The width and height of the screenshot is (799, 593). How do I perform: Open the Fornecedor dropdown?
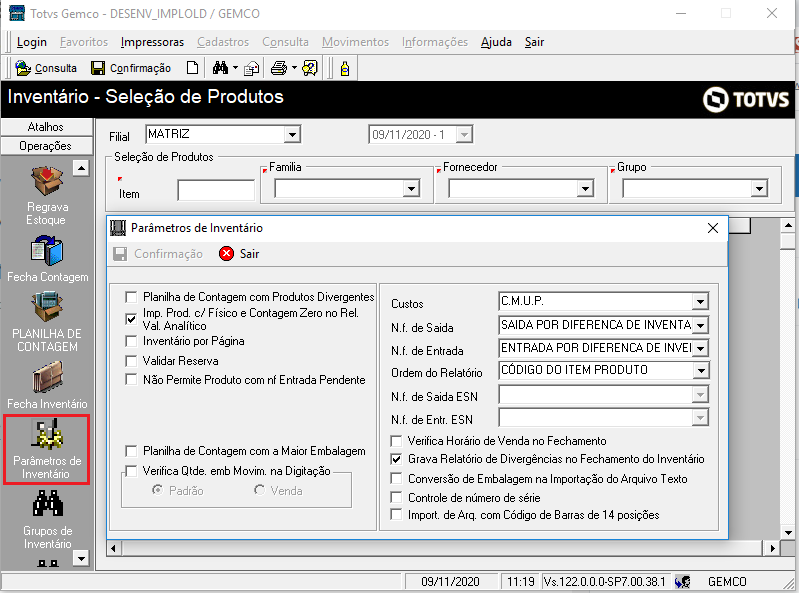pos(585,189)
